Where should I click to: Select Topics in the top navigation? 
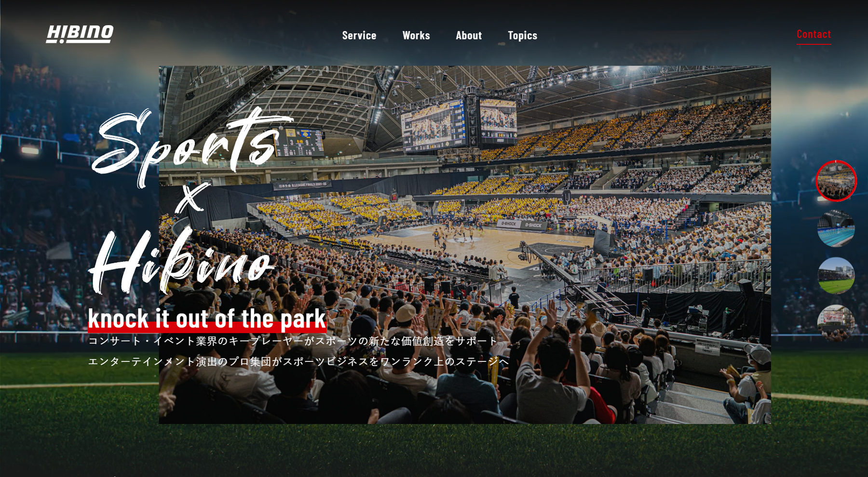click(522, 36)
